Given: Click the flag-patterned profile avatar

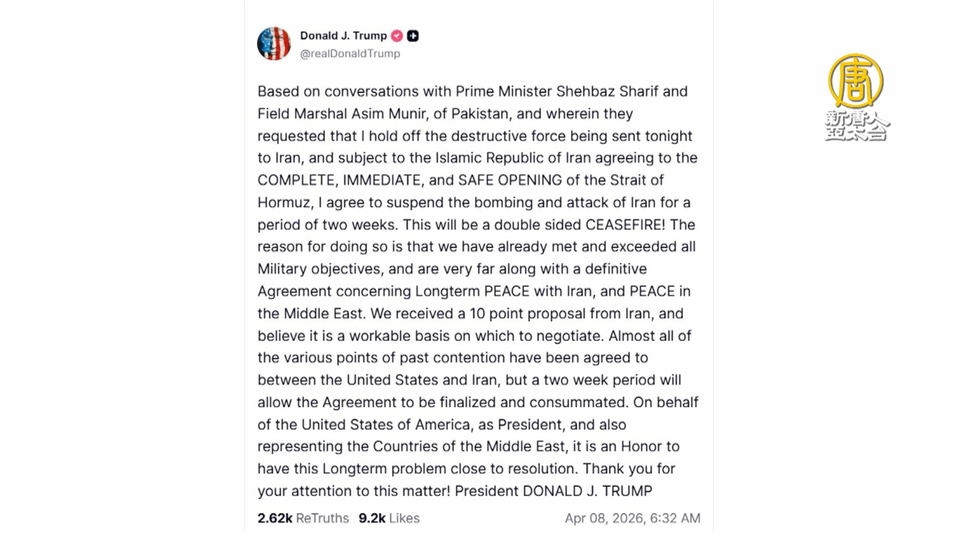Looking at the screenshot, I should (274, 44).
